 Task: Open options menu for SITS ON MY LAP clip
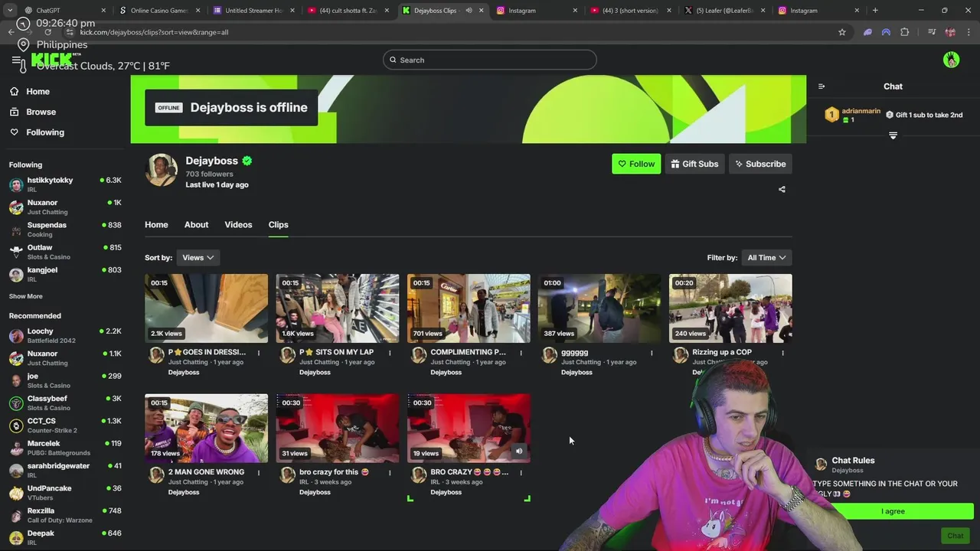point(390,353)
